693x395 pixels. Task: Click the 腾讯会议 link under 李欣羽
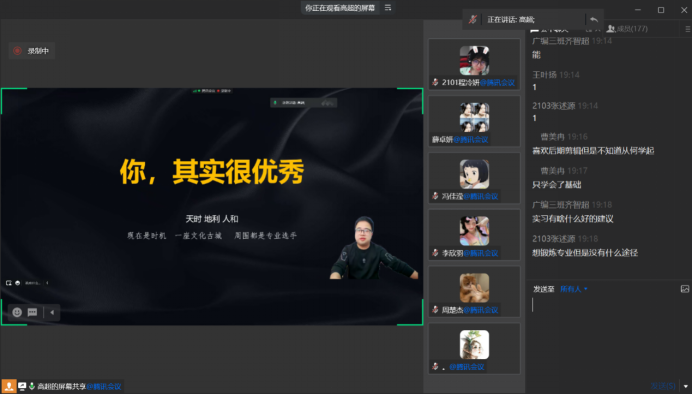[x=481, y=253]
